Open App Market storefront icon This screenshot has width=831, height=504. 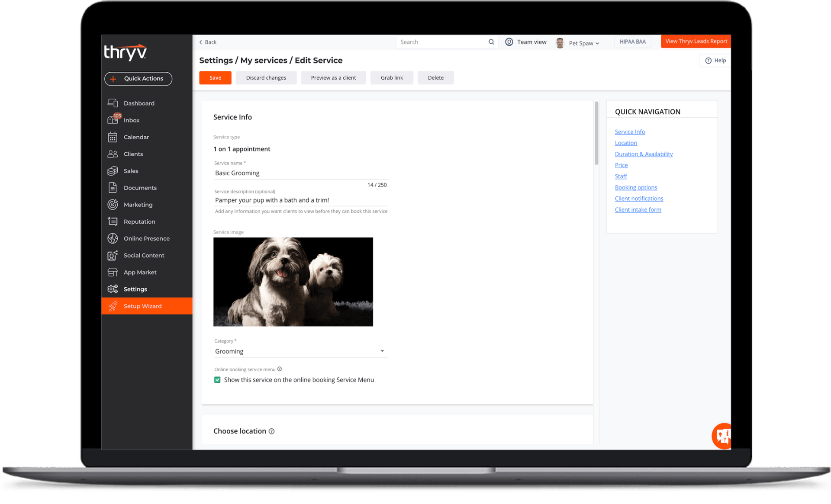tap(113, 272)
